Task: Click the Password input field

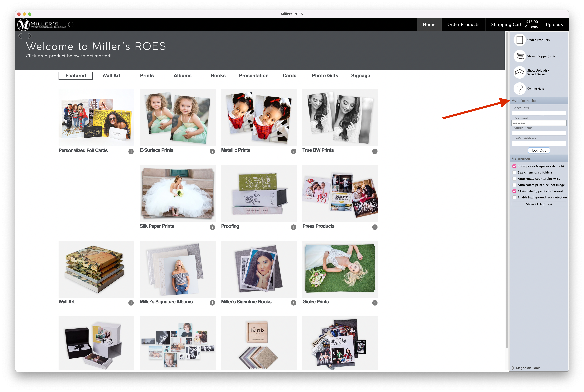Action: [539, 123]
